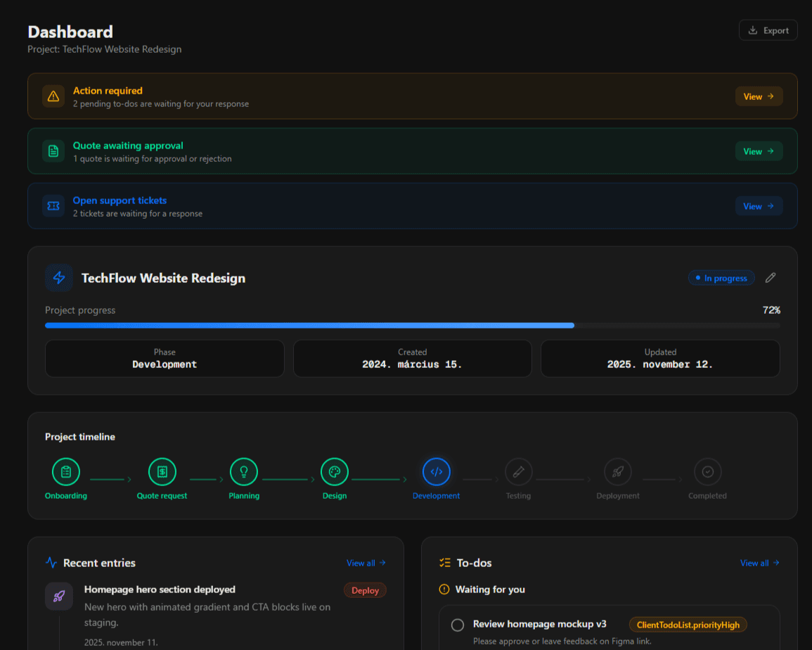Screen dimensions: 812x650
Task: Click the Deploy tag on the entry
Action: [x=365, y=590]
